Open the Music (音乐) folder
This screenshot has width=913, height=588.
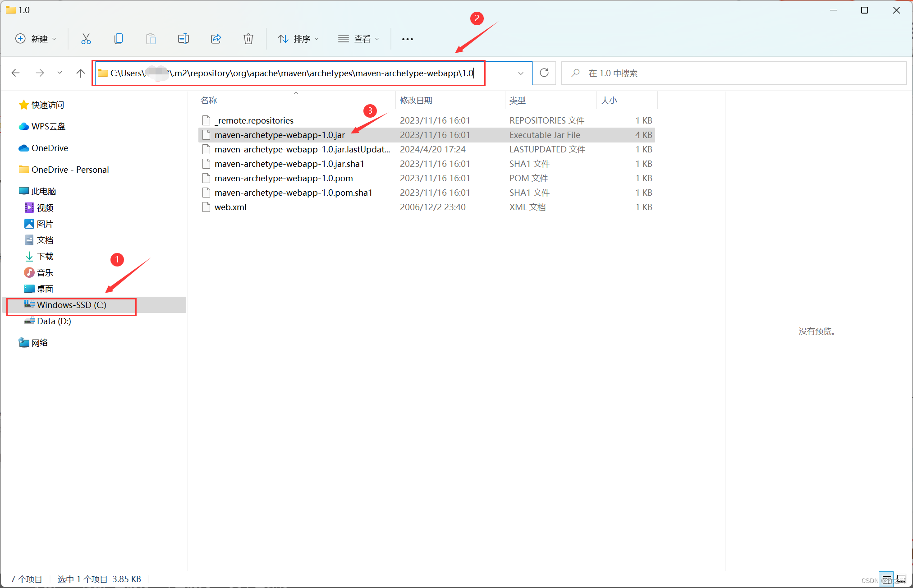click(39, 272)
